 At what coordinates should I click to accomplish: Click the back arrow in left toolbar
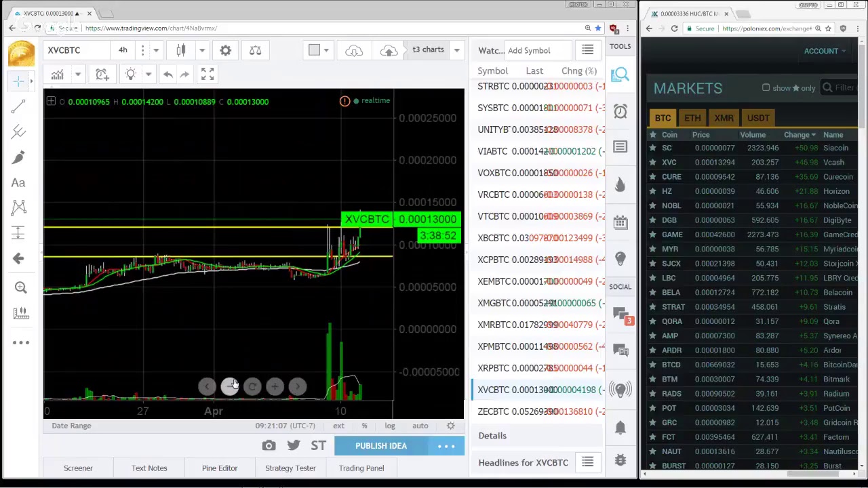pos(18,258)
